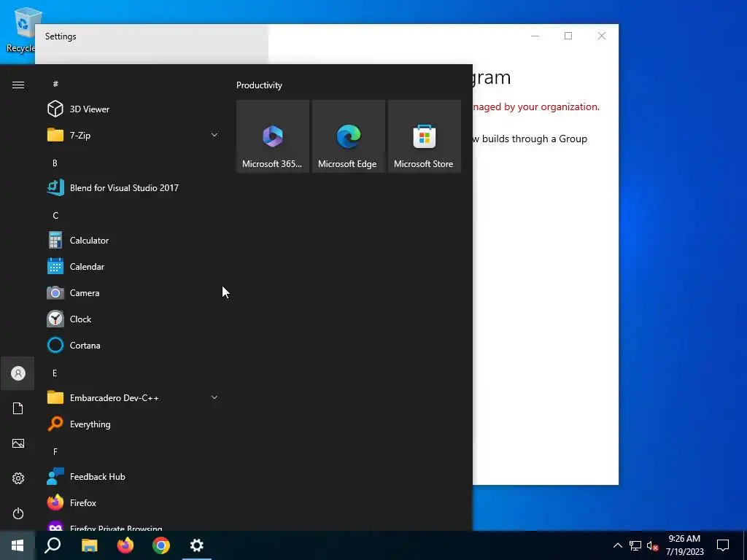Click the E letter header
The width and height of the screenshot is (747, 560).
click(55, 373)
